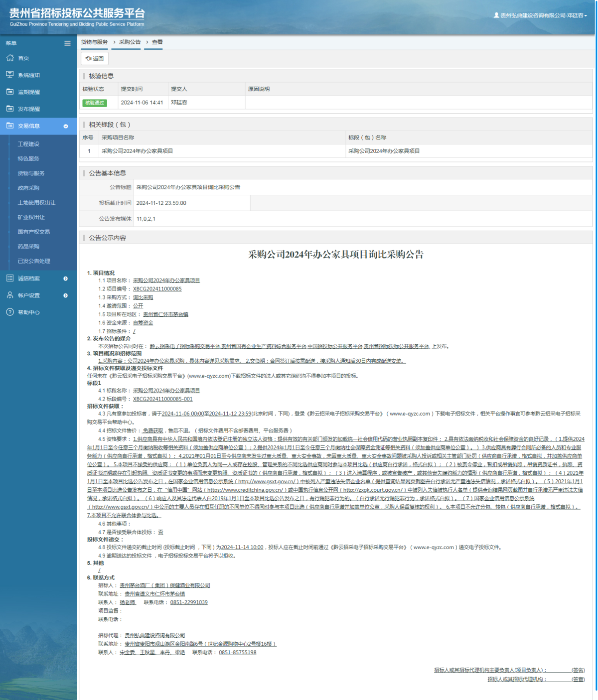Click the help center question mark icon
The height and width of the screenshot is (700, 598).
coord(10,312)
